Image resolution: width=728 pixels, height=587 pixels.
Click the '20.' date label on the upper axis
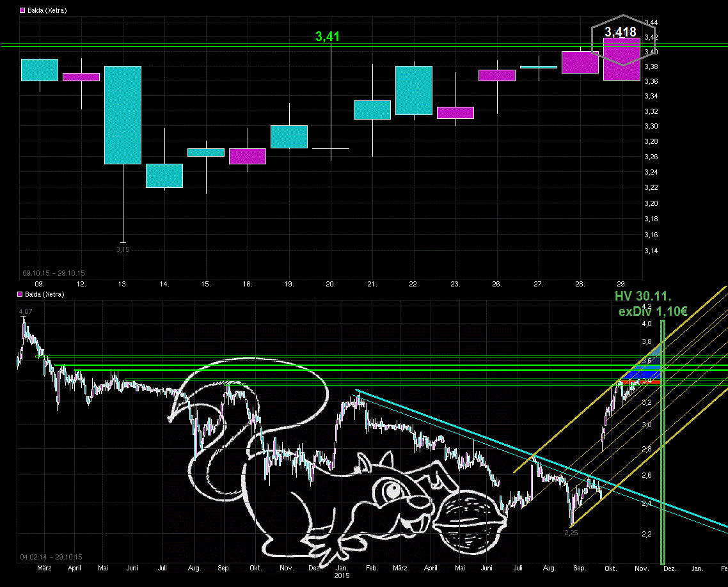(x=331, y=284)
